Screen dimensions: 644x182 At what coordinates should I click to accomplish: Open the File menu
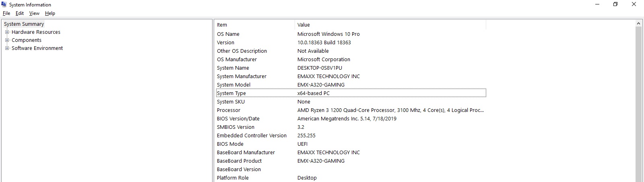click(6, 13)
